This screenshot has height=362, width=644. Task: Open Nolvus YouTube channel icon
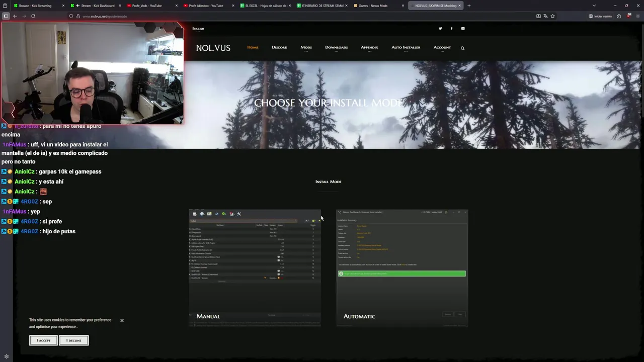(x=463, y=29)
